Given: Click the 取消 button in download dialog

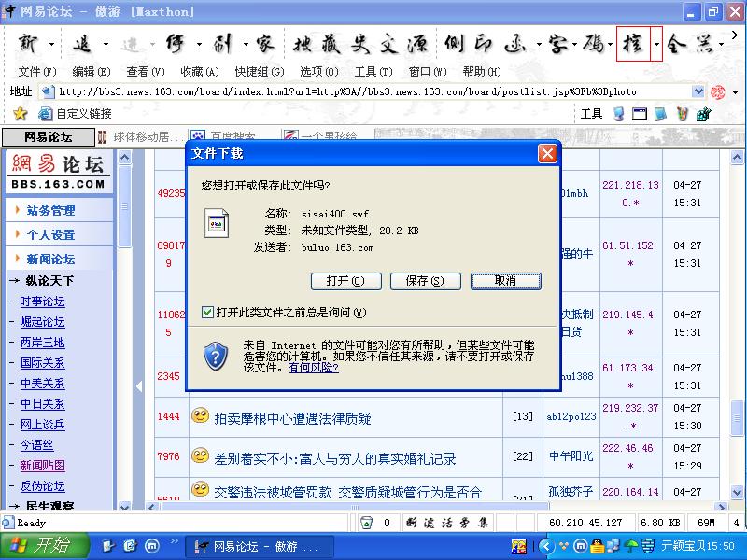Looking at the screenshot, I should coord(505,281).
